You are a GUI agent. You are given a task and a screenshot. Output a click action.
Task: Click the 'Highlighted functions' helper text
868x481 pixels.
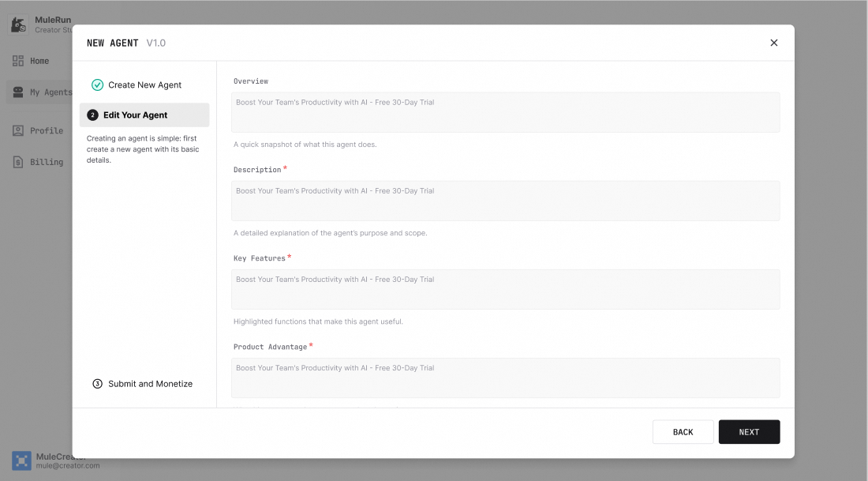point(318,321)
